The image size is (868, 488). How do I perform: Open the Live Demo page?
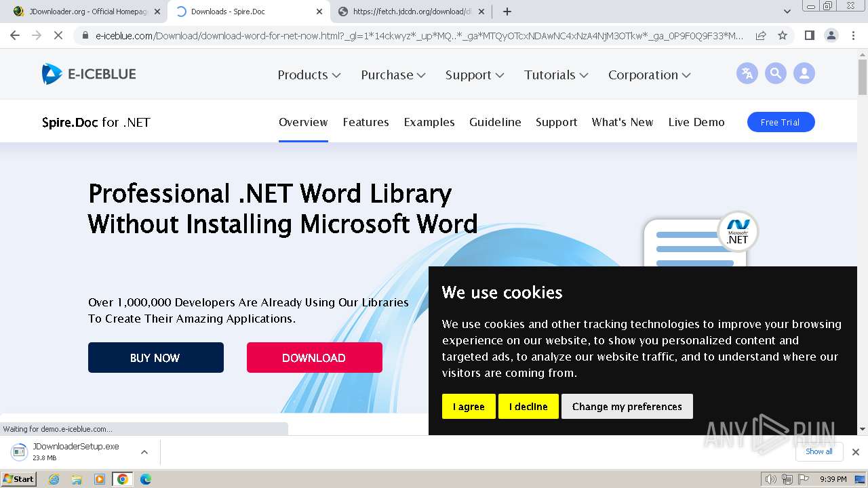coord(696,122)
